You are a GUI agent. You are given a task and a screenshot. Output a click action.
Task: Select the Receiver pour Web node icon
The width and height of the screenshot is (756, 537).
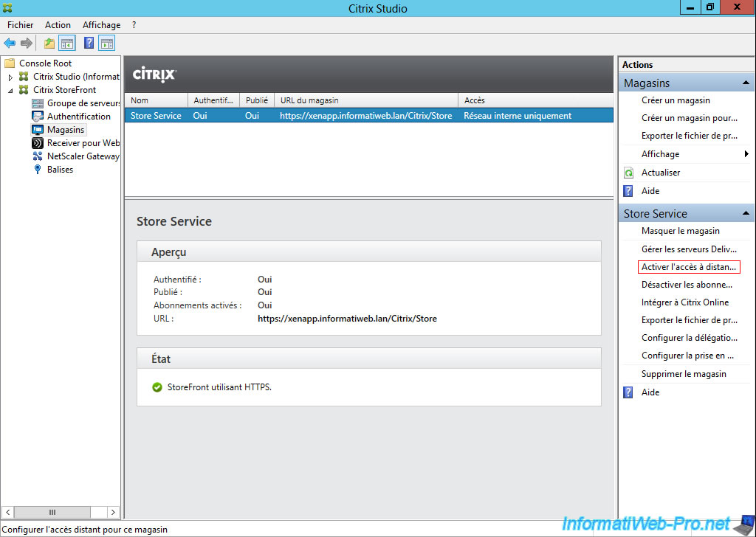coord(38,143)
